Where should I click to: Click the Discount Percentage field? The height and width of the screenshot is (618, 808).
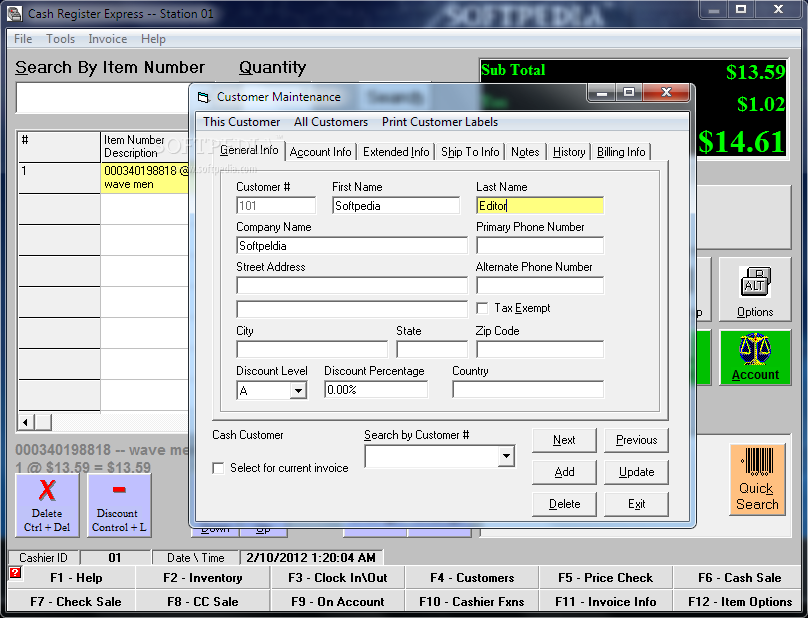point(376,390)
